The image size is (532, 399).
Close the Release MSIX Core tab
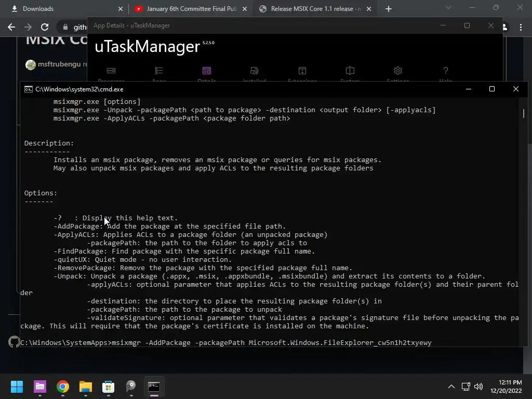pos(369,9)
